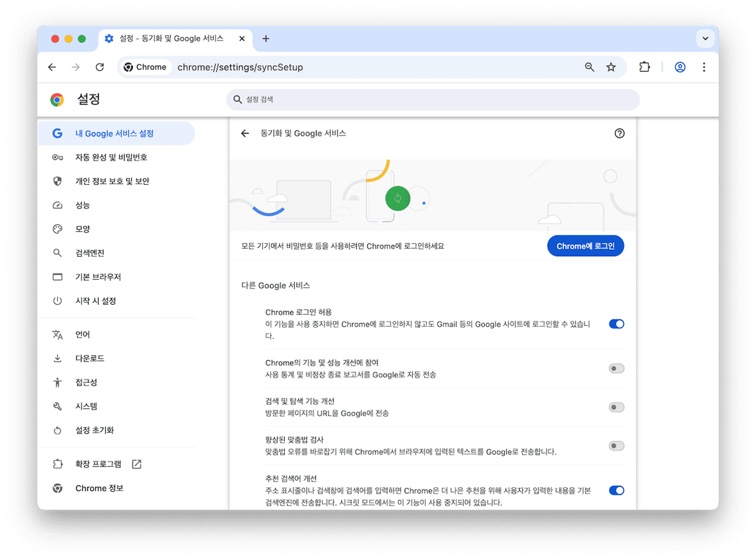Click the zoom magnifier icon in address bar

589,67
